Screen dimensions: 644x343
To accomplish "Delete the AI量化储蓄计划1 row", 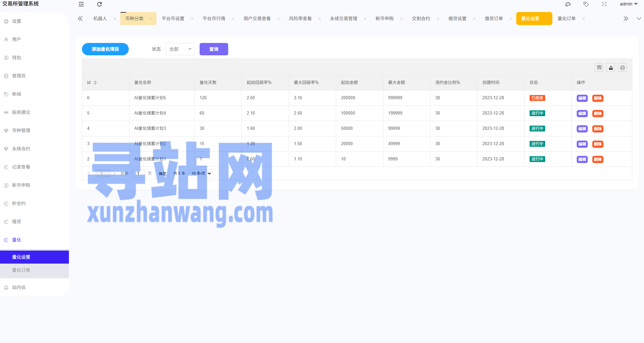I will tap(598, 159).
